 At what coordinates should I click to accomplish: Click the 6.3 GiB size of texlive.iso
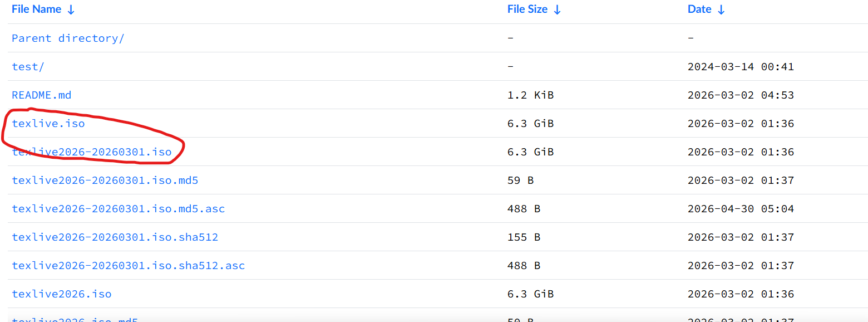(530, 124)
